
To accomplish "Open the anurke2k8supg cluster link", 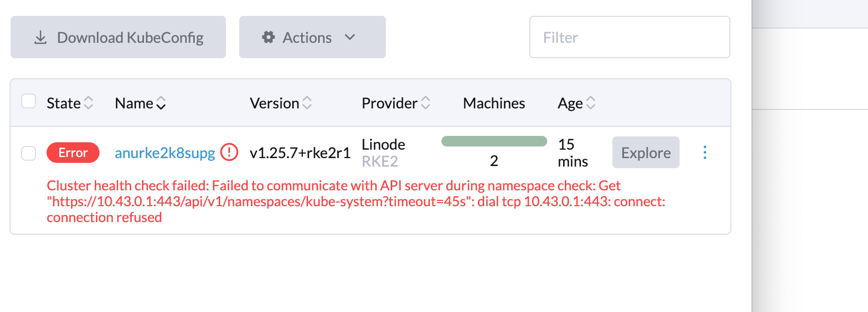I will pos(165,152).
